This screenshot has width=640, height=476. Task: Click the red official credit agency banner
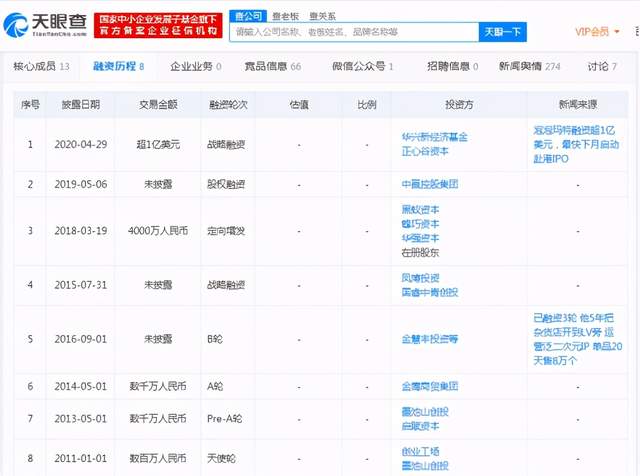click(158, 25)
